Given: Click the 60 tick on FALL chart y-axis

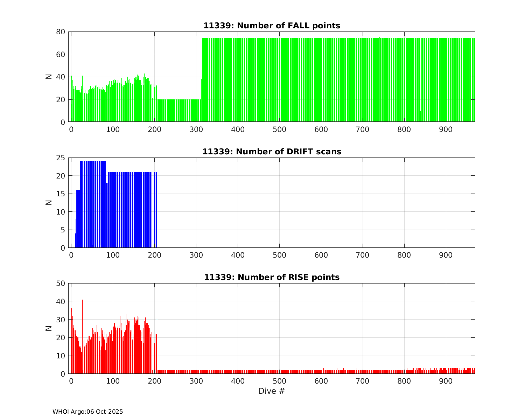Looking at the screenshot, I should point(61,54).
